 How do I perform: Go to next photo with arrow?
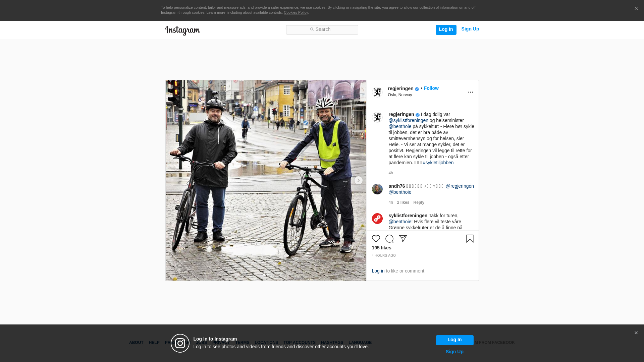pos(358,180)
